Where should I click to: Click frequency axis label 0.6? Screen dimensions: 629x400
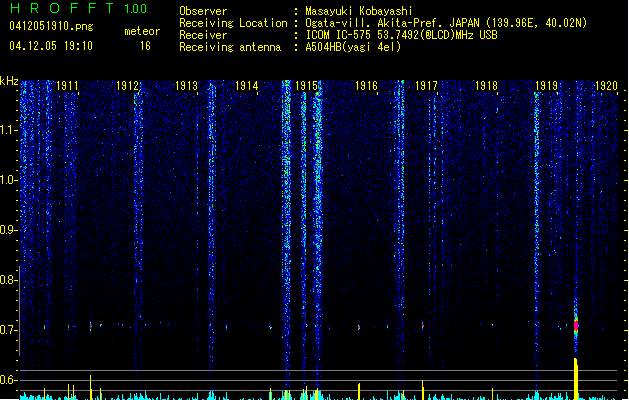click(8, 380)
